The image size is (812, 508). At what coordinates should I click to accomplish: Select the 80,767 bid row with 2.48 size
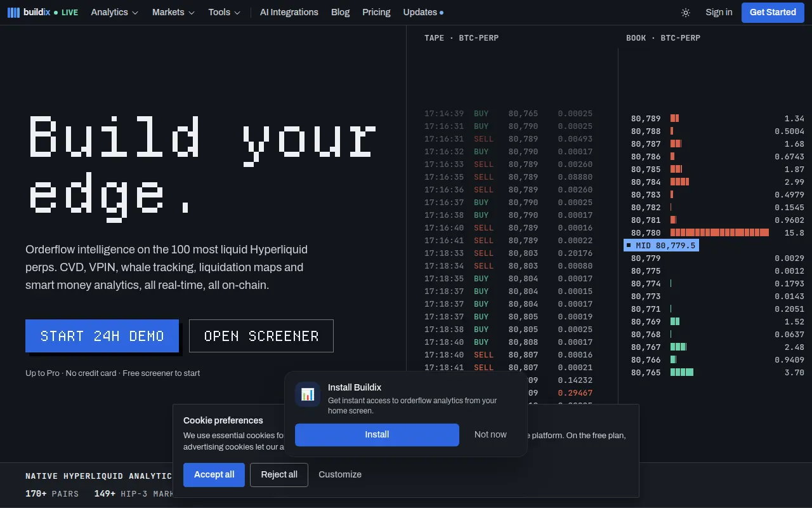[x=717, y=347]
